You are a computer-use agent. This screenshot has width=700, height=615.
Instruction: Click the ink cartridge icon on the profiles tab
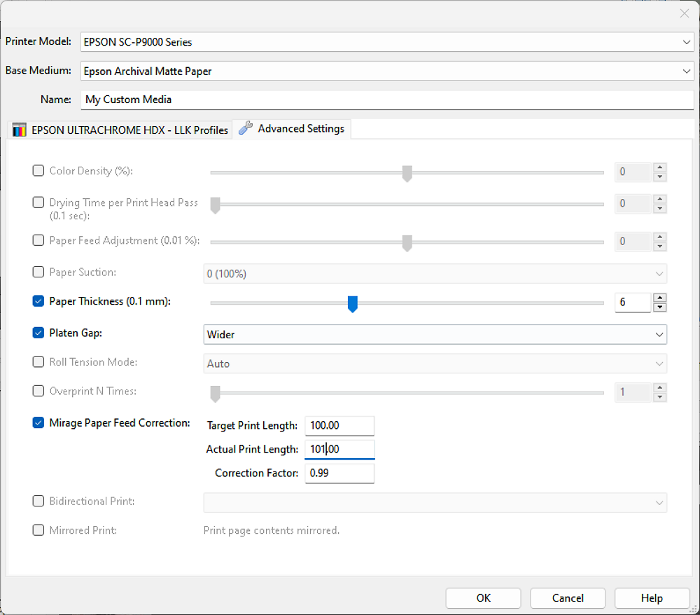coord(20,130)
